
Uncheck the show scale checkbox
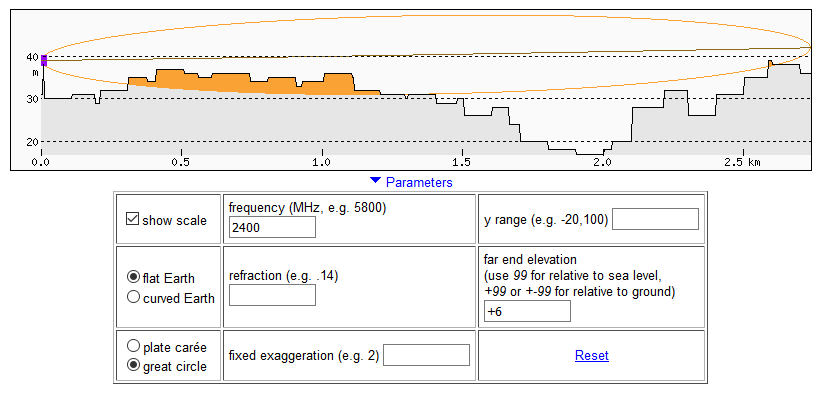point(132,219)
